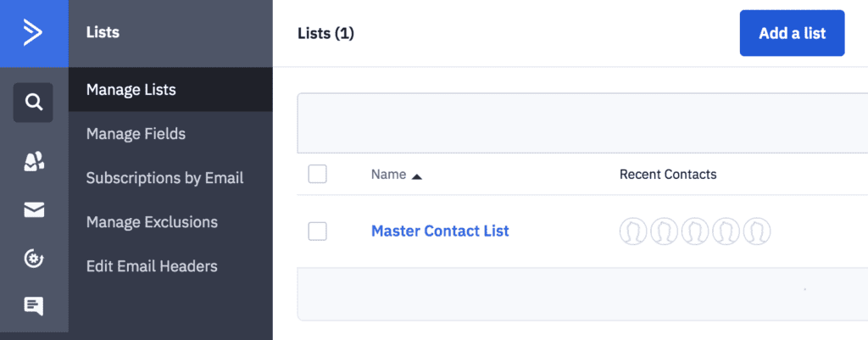
Task: Toggle the select-all lists checkbox
Action: tap(317, 175)
